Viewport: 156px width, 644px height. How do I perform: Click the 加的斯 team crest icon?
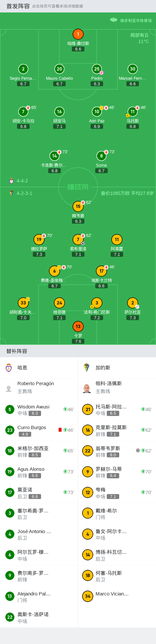87,368
